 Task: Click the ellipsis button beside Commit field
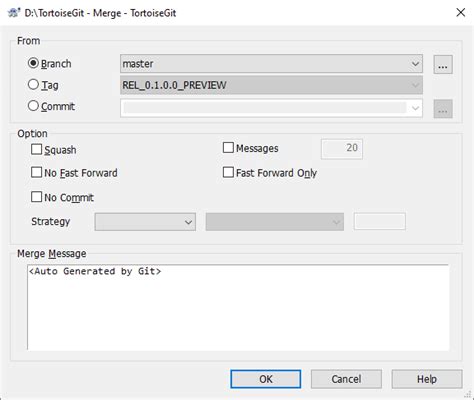pos(443,109)
